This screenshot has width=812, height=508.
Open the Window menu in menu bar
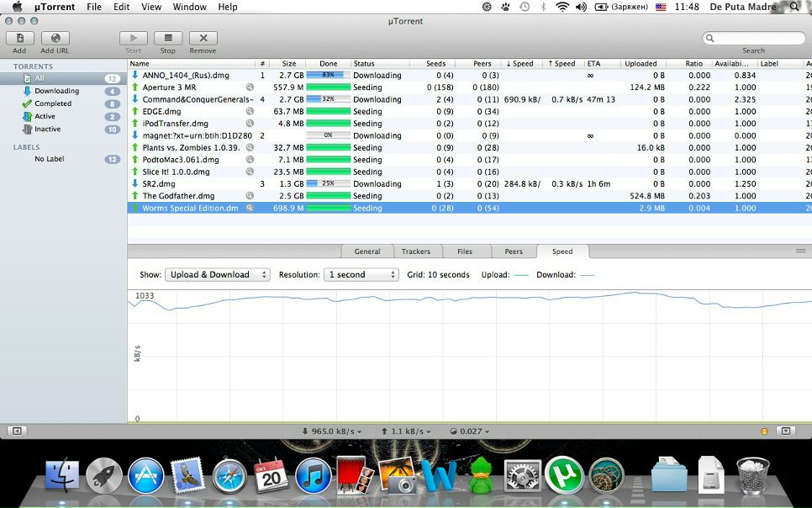(x=189, y=7)
